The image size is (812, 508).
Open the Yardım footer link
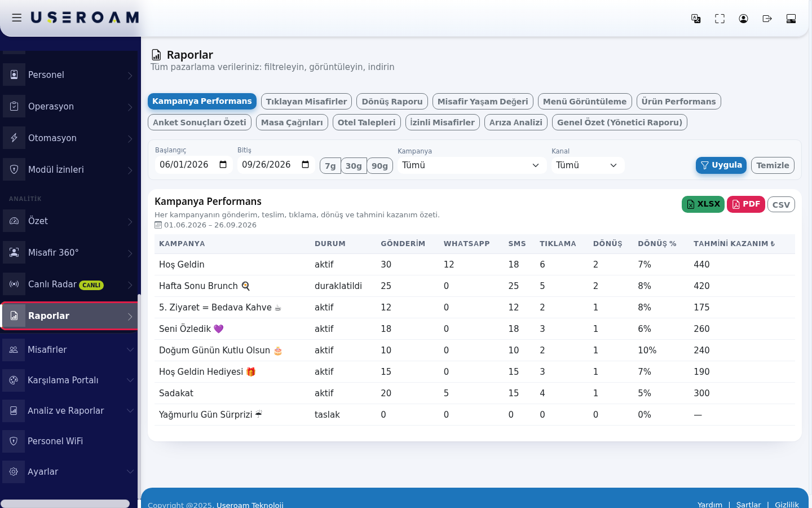(710, 505)
